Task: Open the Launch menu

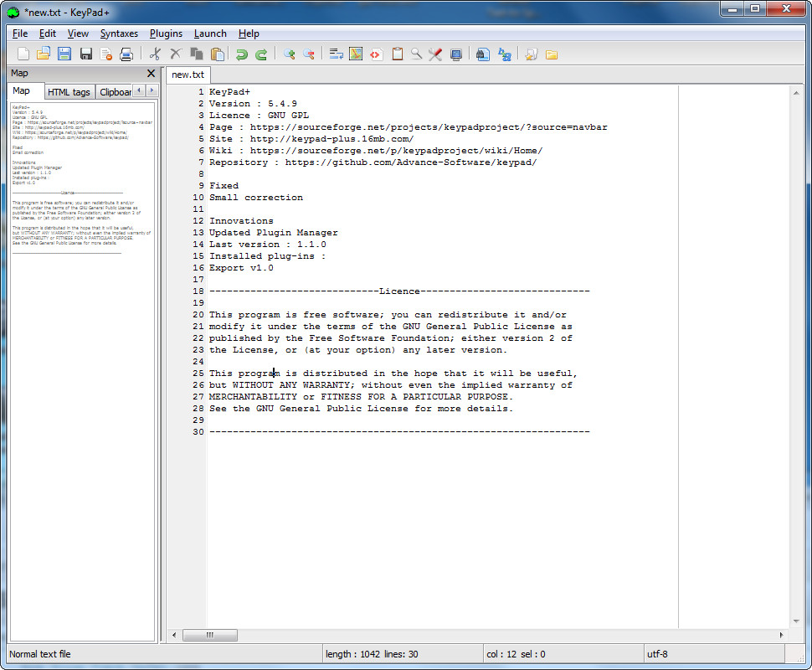Action: 210,33
